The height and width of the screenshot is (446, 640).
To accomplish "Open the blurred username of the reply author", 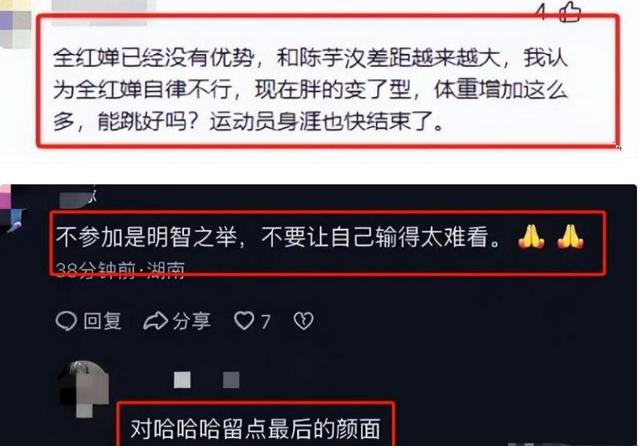I will (206, 380).
